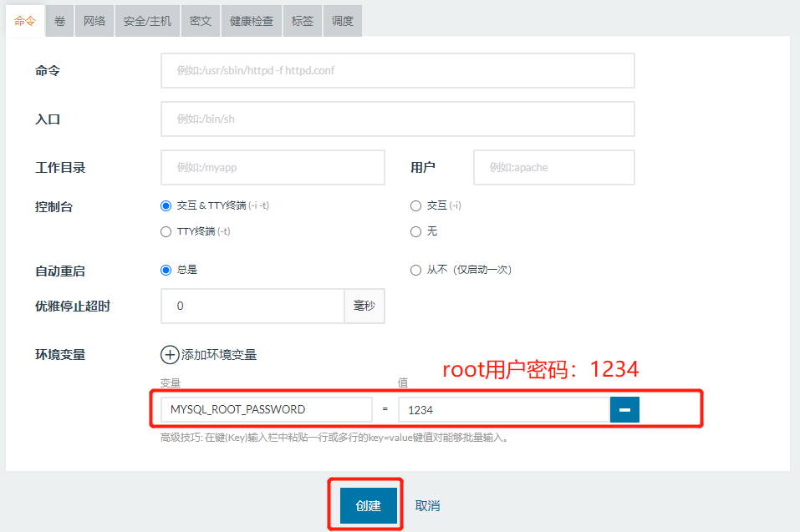Image resolution: width=800 pixels, height=532 pixels.
Task: Select 无 as the console option
Action: [x=415, y=231]
